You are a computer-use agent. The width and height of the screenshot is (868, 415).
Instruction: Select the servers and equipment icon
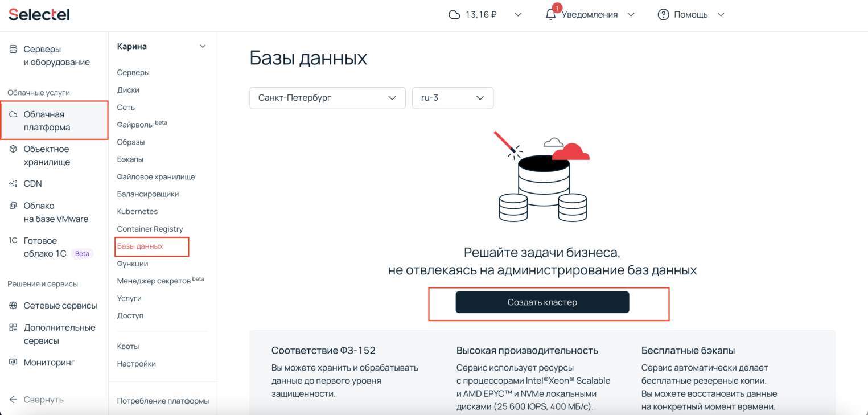pos(13,50)
